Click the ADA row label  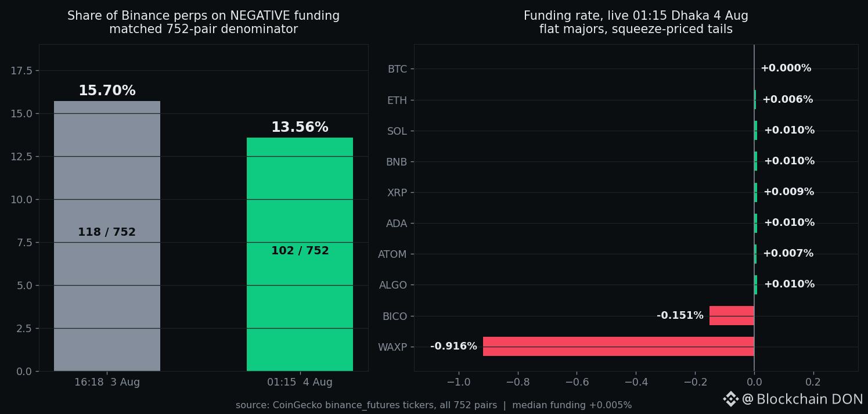[397, 224]
